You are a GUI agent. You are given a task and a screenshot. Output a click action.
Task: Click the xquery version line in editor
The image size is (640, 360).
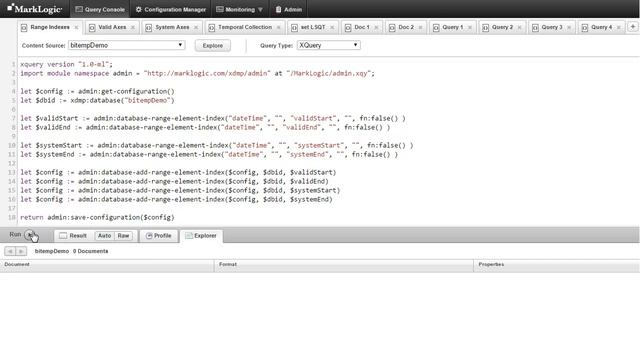(66, 64)
